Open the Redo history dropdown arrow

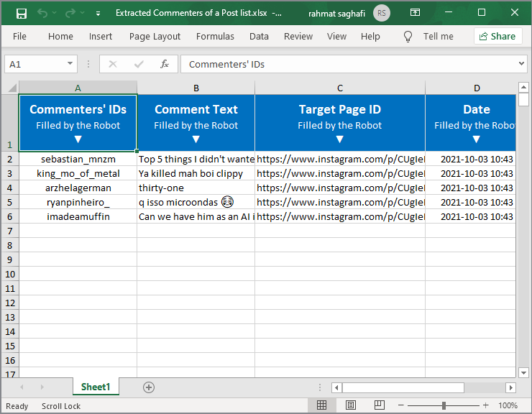click(x=82, y=13)
